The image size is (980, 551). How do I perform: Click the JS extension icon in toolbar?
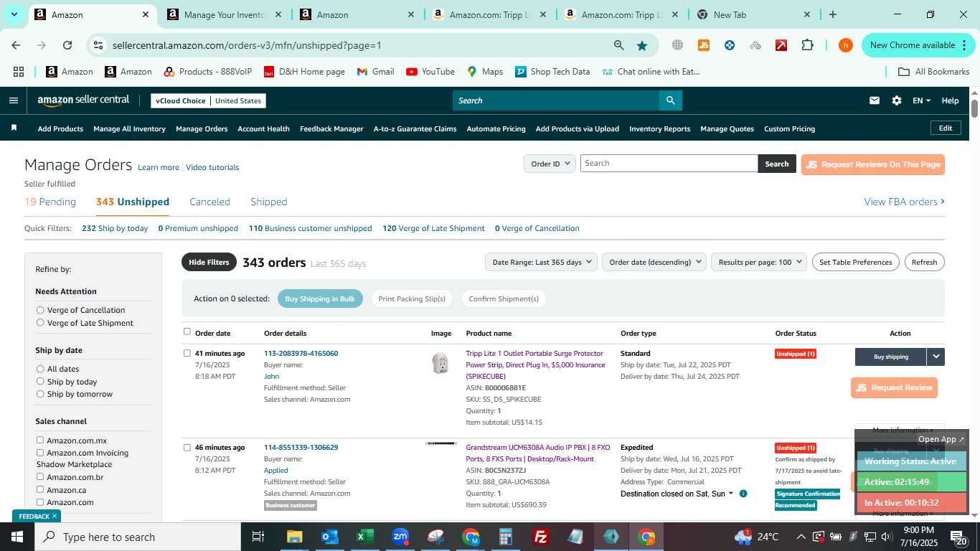704,45
